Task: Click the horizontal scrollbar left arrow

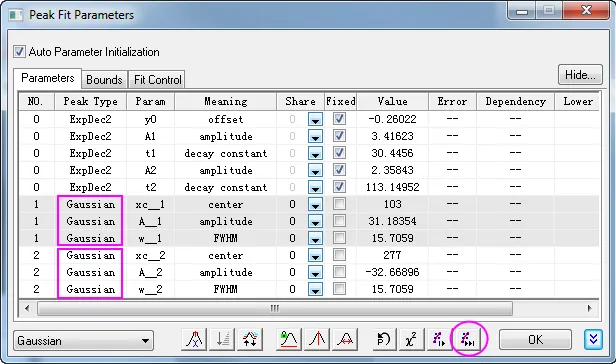Action: tap(27, 308)
